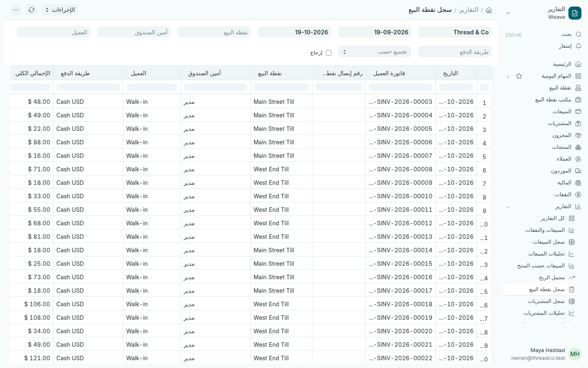Collapse the التقارير sidebar section chevron

pyautogui.click(x=508, y=207)
